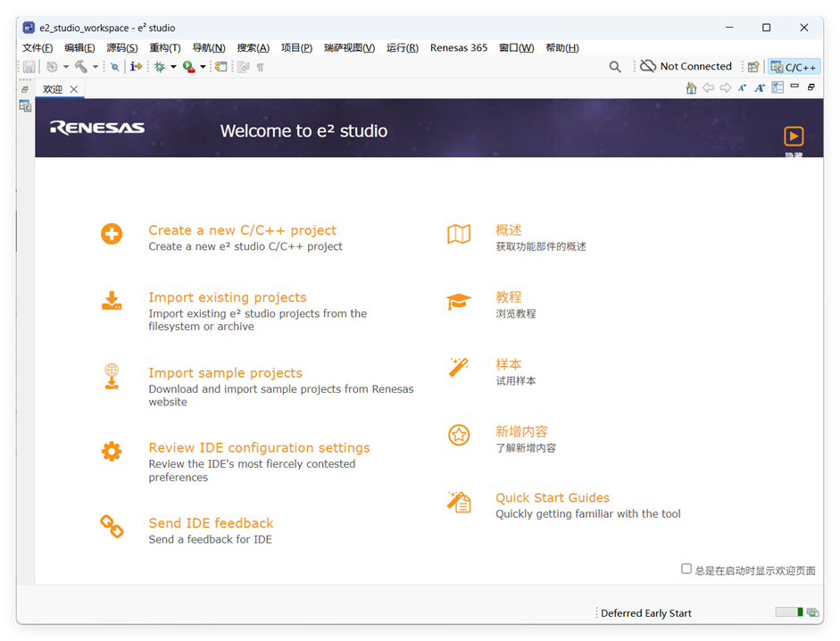
Task: Click the green bug Debug icon
Action: tap(160, 66)
